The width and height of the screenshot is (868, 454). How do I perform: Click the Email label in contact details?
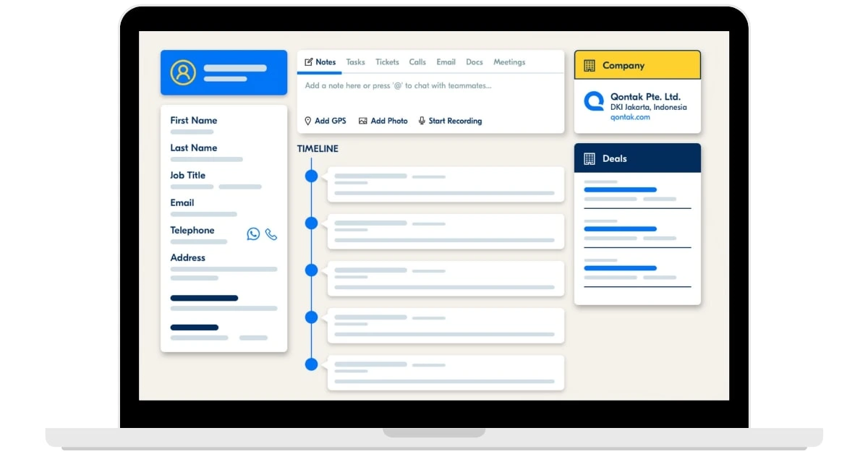click(x=182, y=202)
